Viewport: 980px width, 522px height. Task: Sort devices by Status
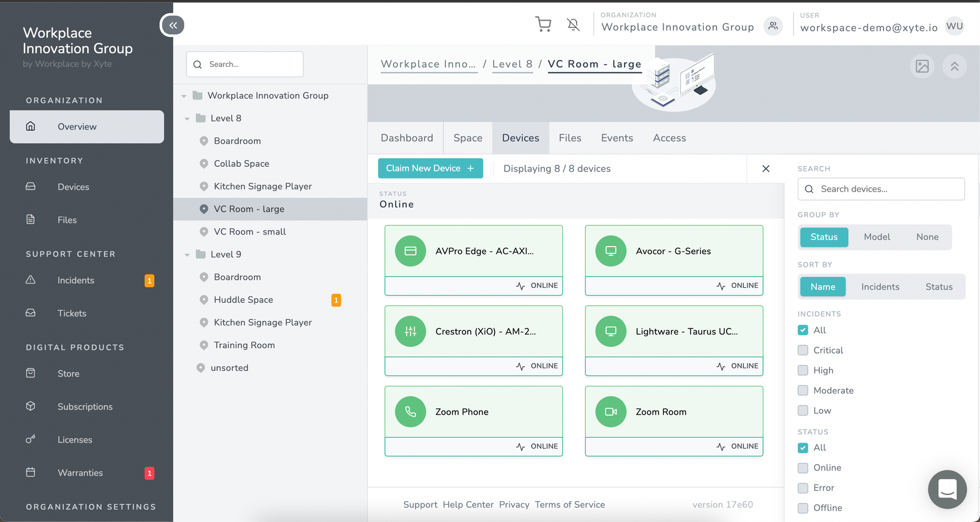[939, 287]
